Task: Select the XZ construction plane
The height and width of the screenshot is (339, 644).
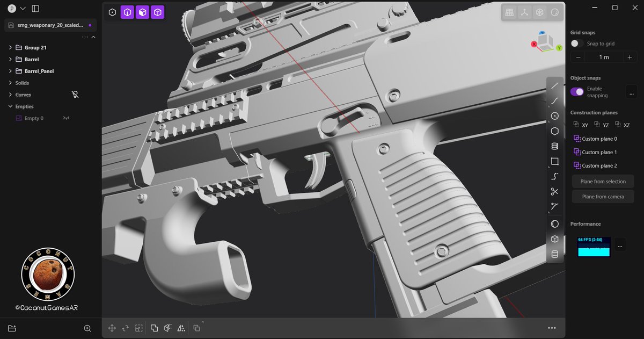Action: click(x=622, y=125)
